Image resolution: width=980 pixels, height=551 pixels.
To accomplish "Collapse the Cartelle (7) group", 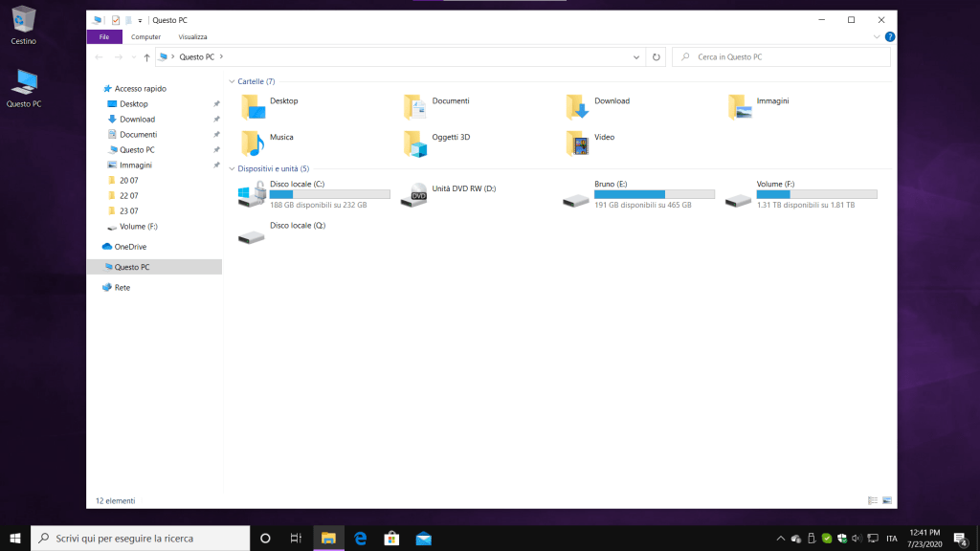I will [232, 82].
